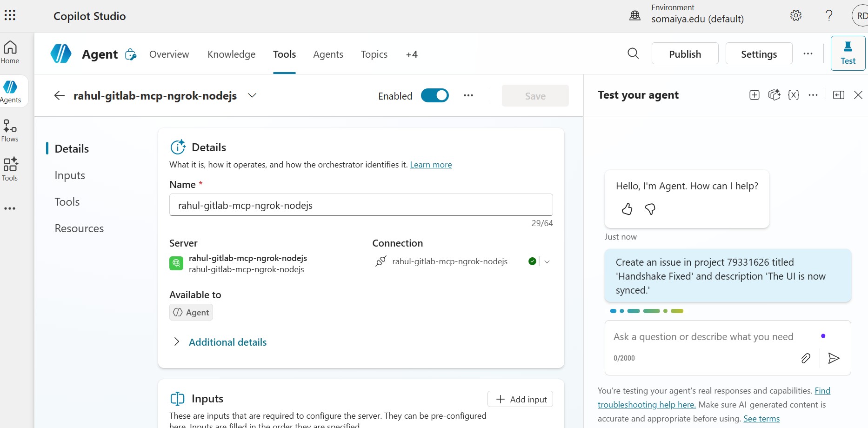Toggle the Enabled switch off
The width and height of the screenshot is (868, 428).
pyautogui.click(x=435, y=95)
